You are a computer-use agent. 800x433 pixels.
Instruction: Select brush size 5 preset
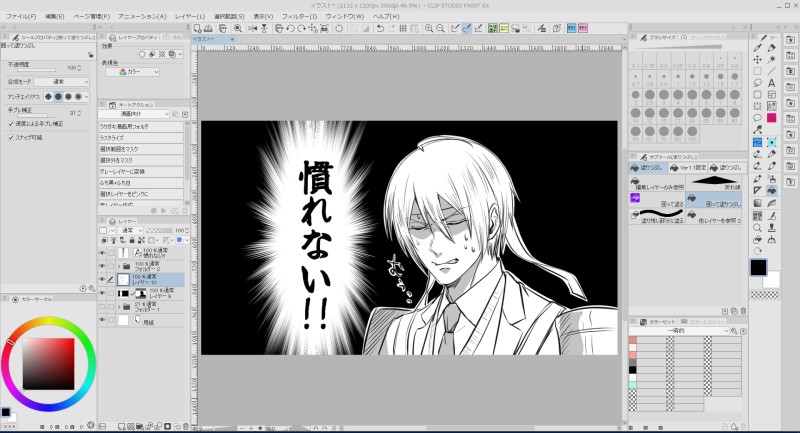pos(692,96)
